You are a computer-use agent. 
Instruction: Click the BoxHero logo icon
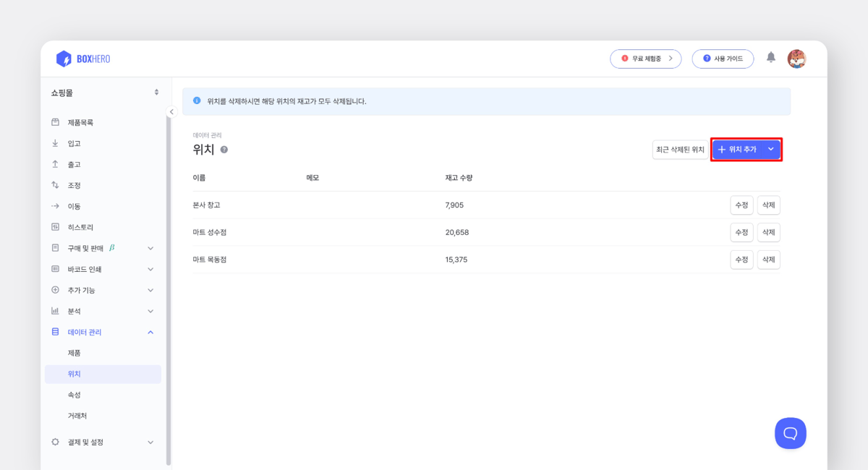tap(64, 59)
